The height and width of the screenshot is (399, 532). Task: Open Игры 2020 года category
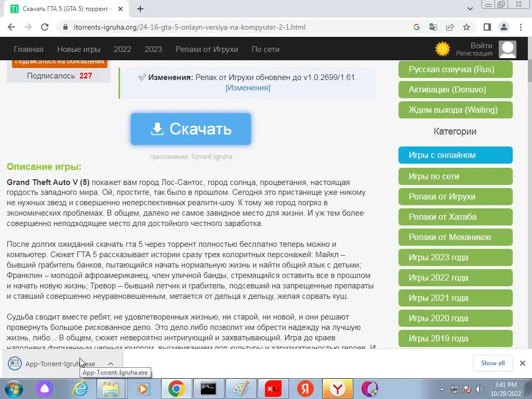pyautogui.click(x=455, y=318)
